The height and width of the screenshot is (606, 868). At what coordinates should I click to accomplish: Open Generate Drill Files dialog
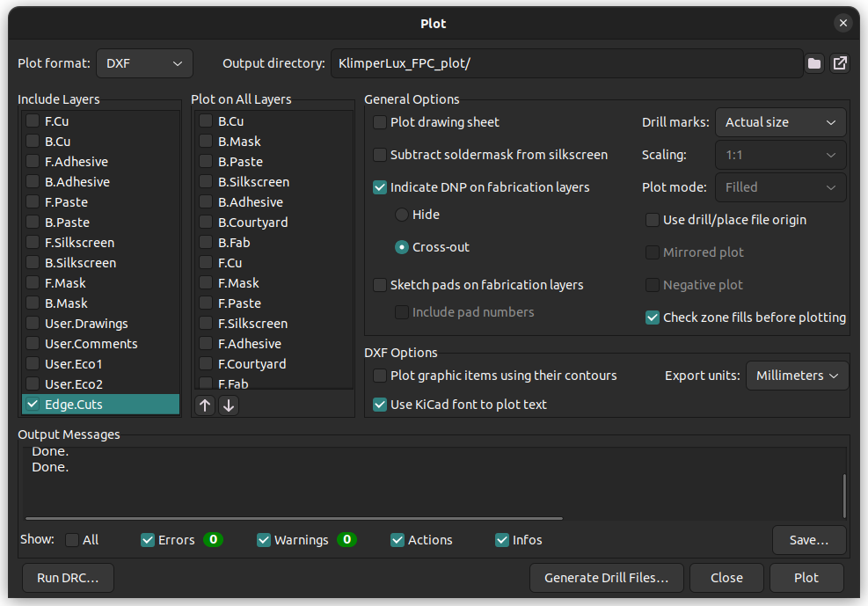coord(607,578)
